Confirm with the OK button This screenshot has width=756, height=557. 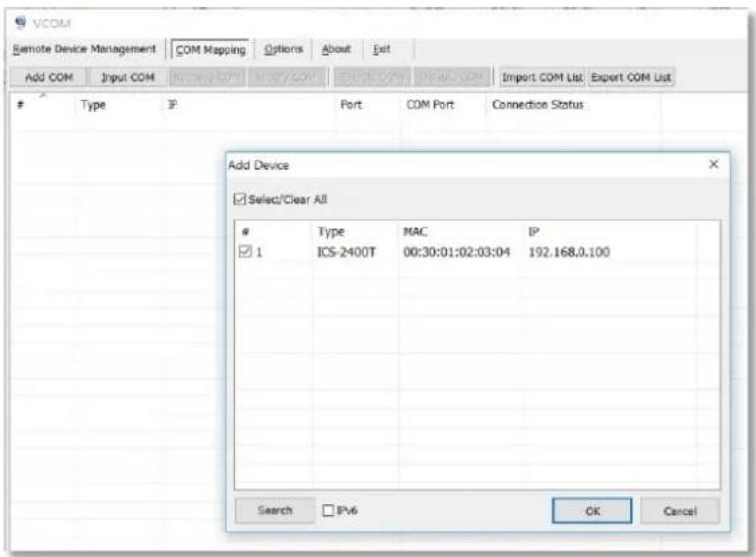[592, 511]
